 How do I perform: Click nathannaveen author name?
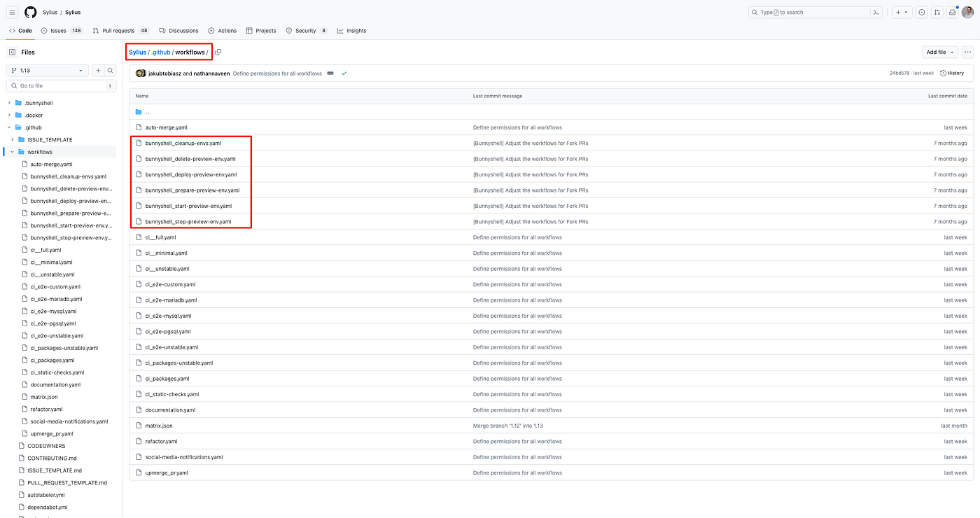(x=211, y=73)
